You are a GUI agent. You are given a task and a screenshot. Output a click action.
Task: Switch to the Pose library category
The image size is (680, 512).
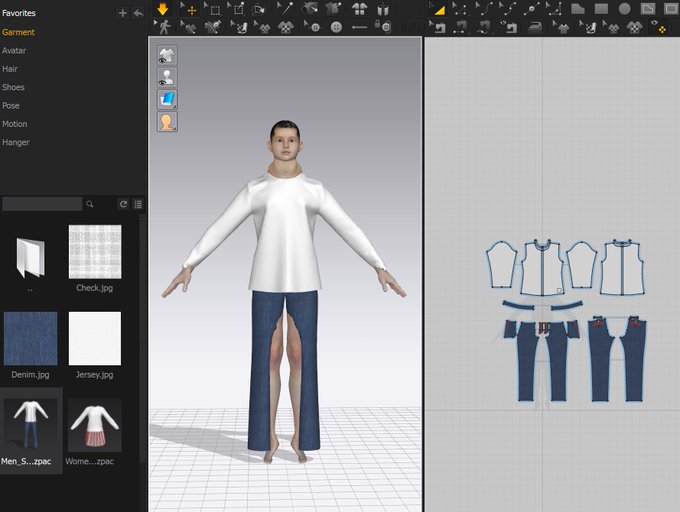point(10,106)
